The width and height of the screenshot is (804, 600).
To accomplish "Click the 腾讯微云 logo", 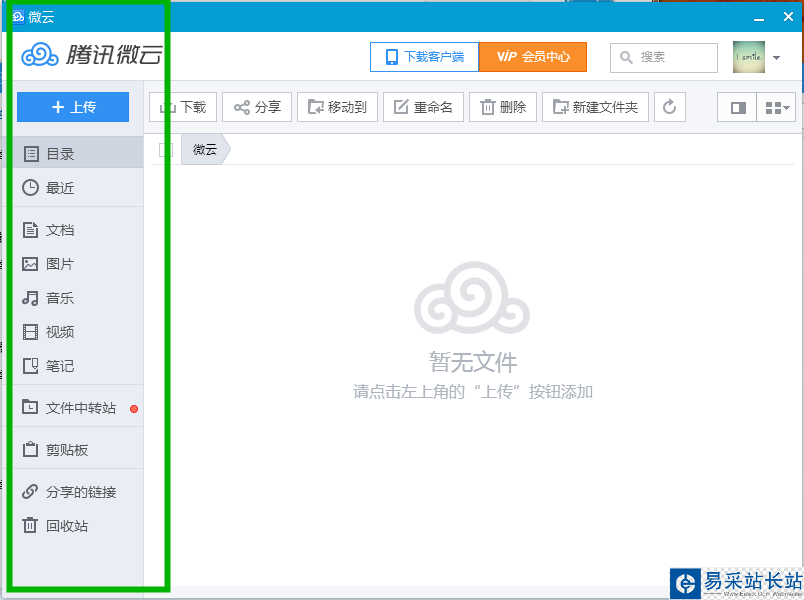I will pyautogui.click(x=92, y=54).
